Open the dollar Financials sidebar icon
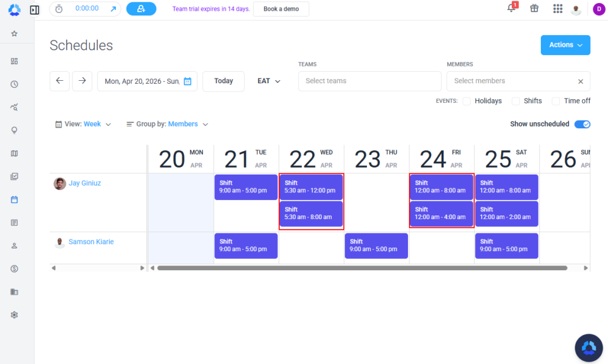This screenshot has width=608, height=364. [14, 268]
